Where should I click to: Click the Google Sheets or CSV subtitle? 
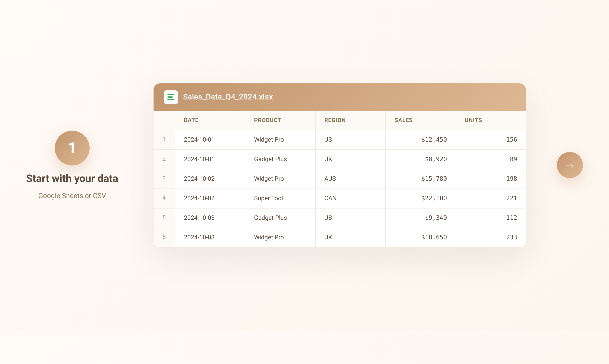(x=72, y=195)
